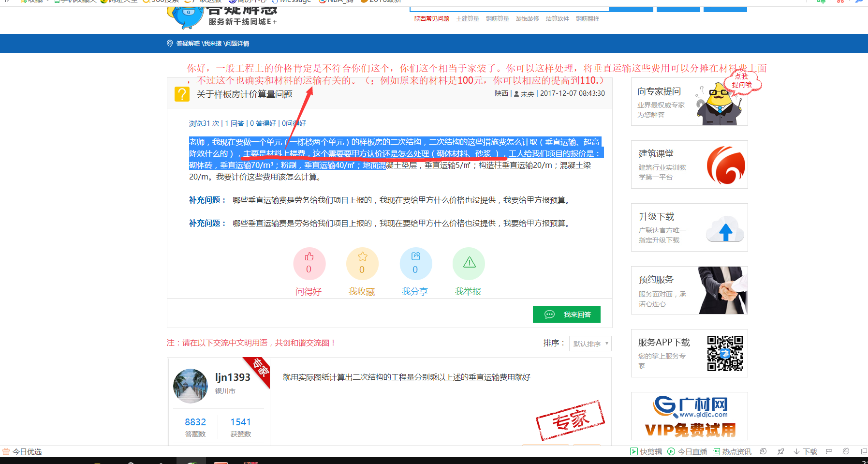Click the green 我来回答 button
The width and height of the screenshot is (868, 464).
coord(567,314)
